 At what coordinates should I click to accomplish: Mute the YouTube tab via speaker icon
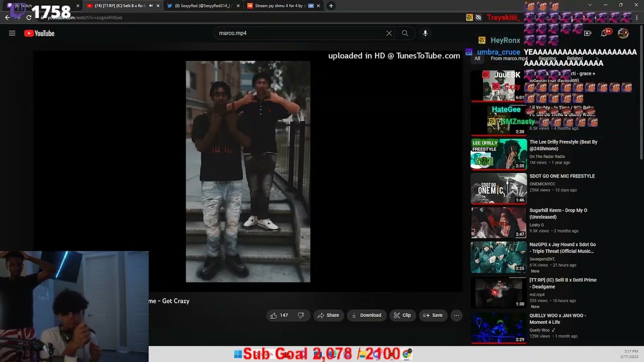coord(150,6)
